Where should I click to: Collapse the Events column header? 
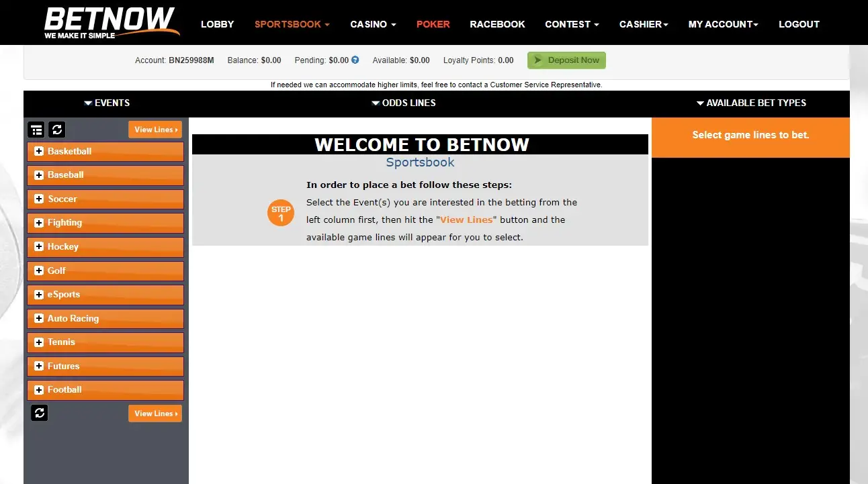[107, 103]
